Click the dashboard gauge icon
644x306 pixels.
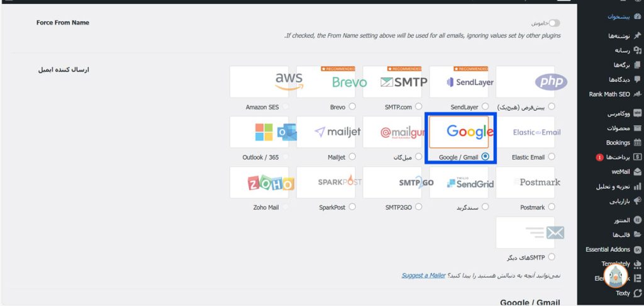[x=638, y=17]
